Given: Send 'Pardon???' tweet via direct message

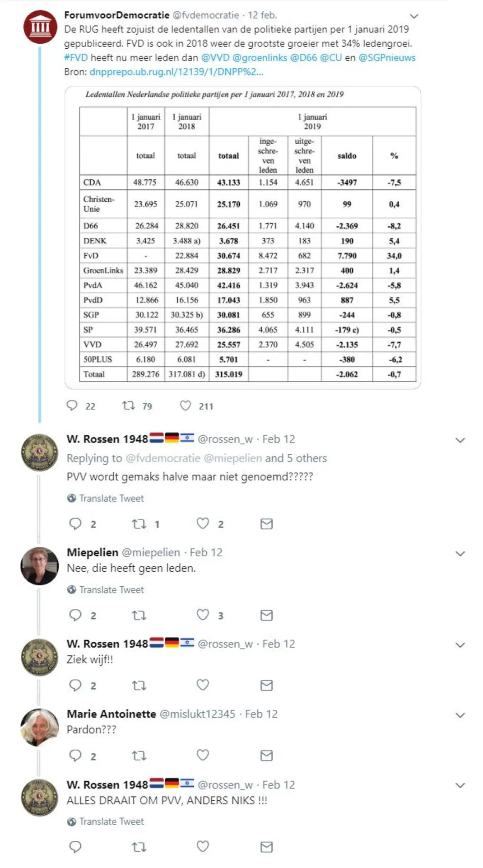Looking at the screenshot, I should coord(266,756).
